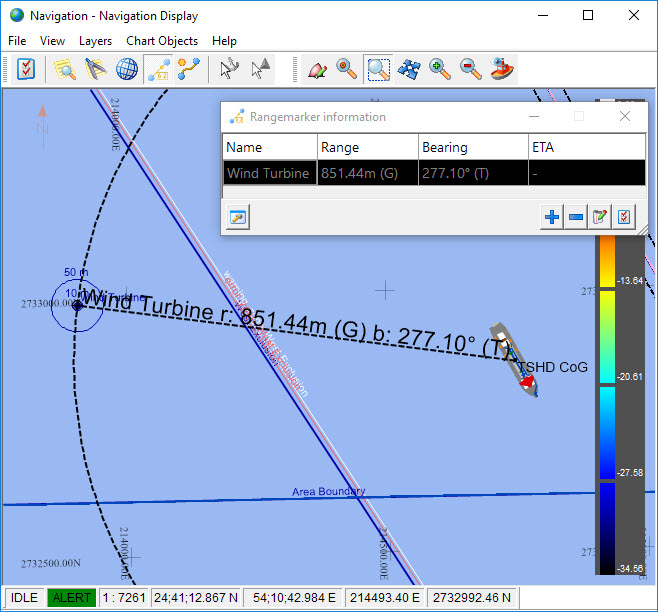Image resolution: width=658 pixels, height=612 pixels.
Task: Remove rangemarker with minus button
Action: (x=576, y=217)
